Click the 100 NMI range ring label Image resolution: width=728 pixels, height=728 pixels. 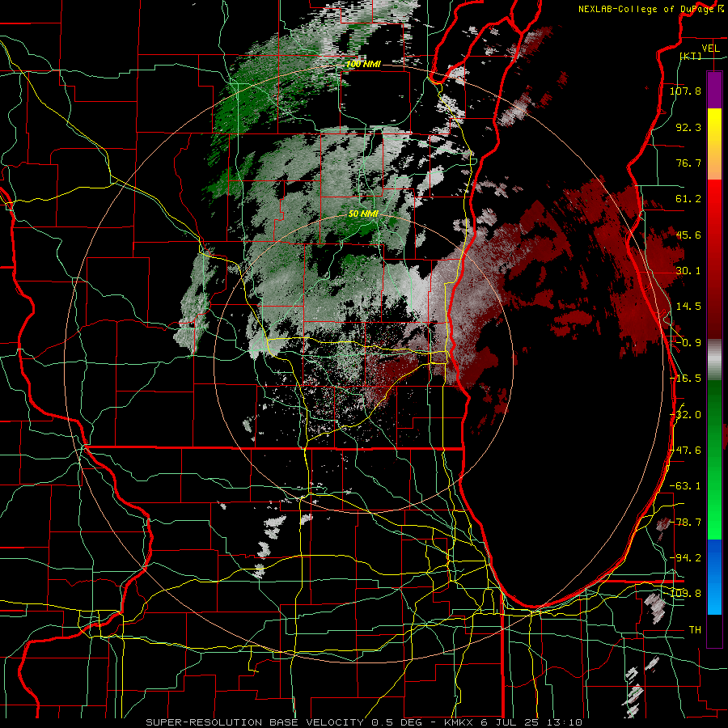point(363,64)
